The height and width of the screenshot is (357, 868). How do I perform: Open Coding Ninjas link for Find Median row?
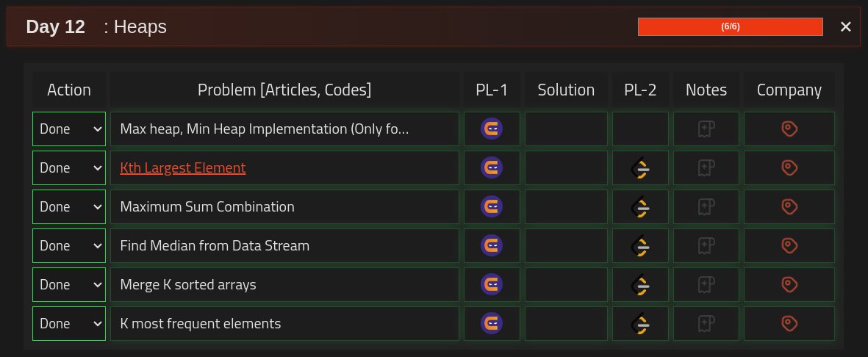click(492, 245)
